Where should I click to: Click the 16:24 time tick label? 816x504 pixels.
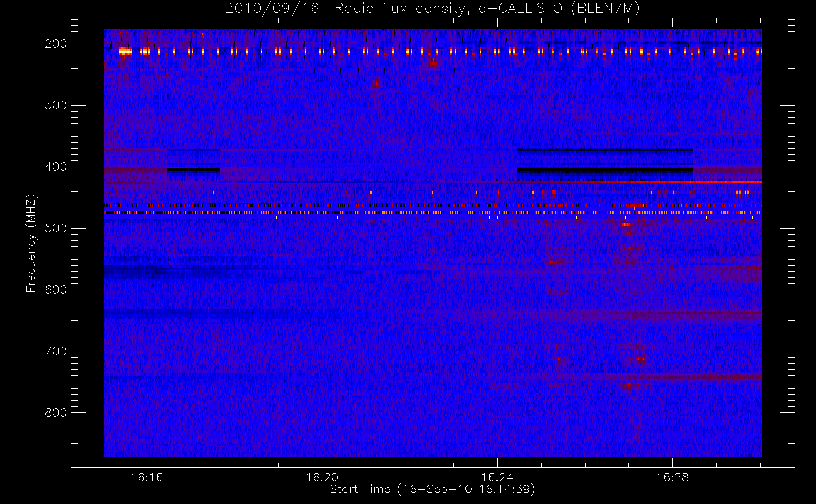(497, 477)
